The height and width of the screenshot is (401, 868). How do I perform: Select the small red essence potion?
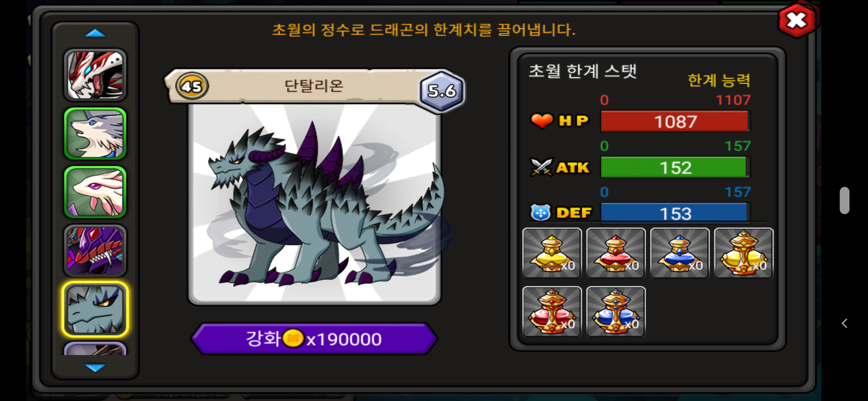coord(616,253)
